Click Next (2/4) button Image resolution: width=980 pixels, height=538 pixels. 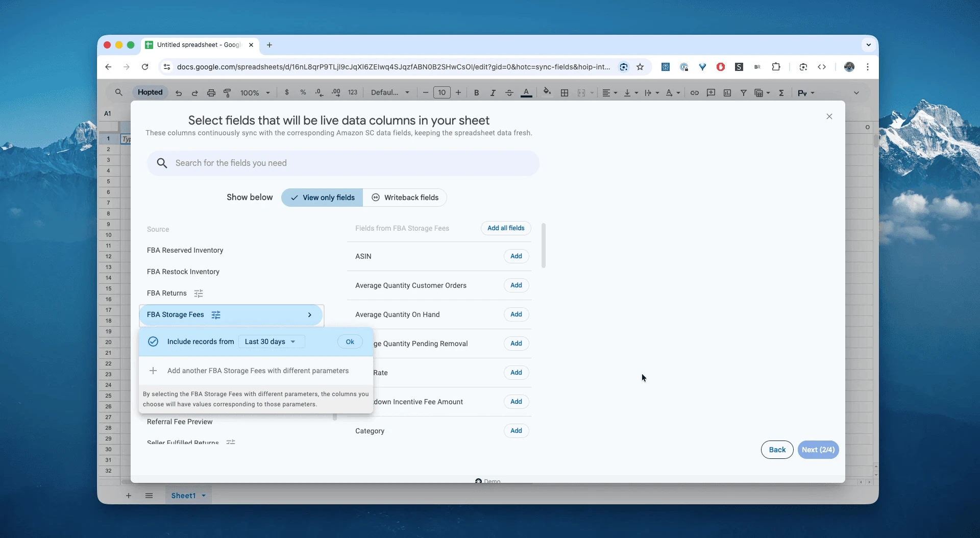(818, 450)
